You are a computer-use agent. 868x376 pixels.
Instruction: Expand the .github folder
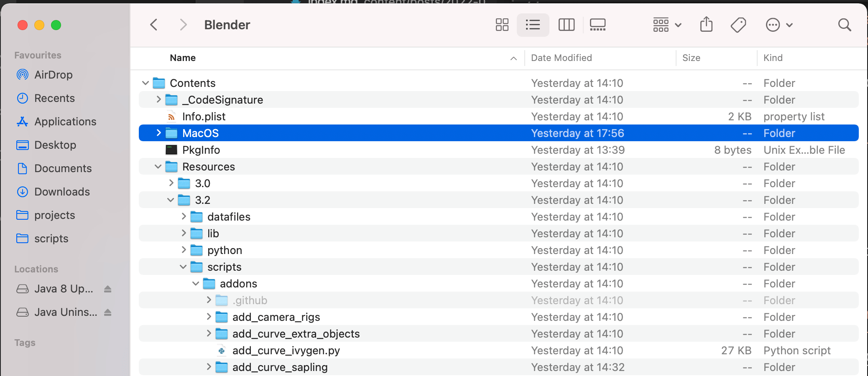(209, 300)
